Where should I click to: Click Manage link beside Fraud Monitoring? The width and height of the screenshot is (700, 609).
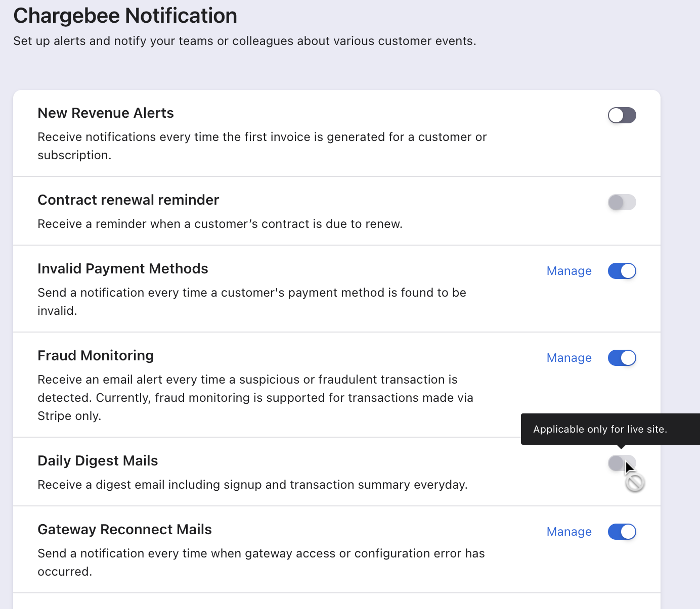[x=569, y=358]
